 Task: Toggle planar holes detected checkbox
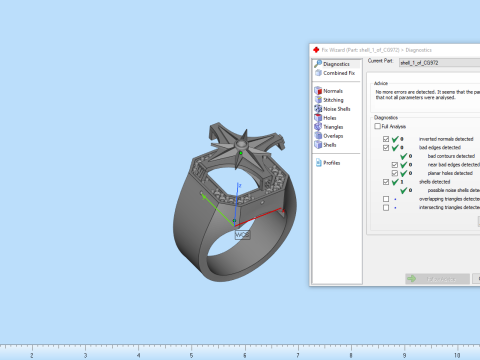395,173
